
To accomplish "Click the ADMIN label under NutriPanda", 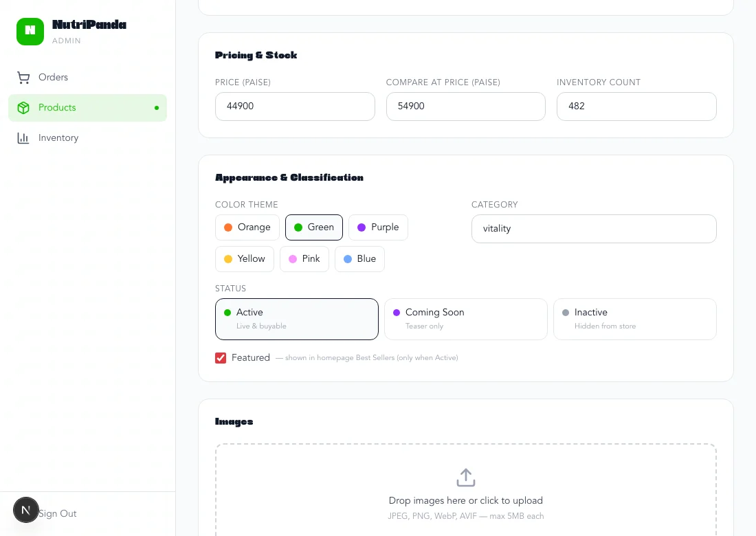I will pos(67,41).
